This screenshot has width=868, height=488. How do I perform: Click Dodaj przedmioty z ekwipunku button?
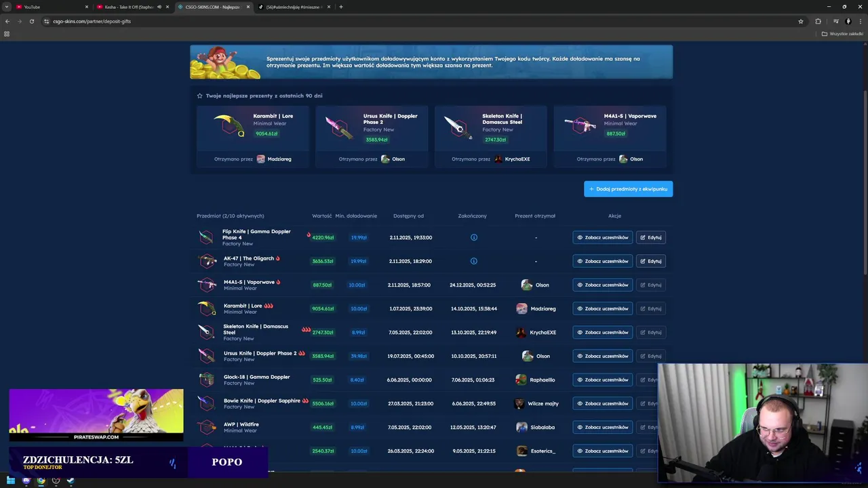pyautogui.click(x=629, y=189)
